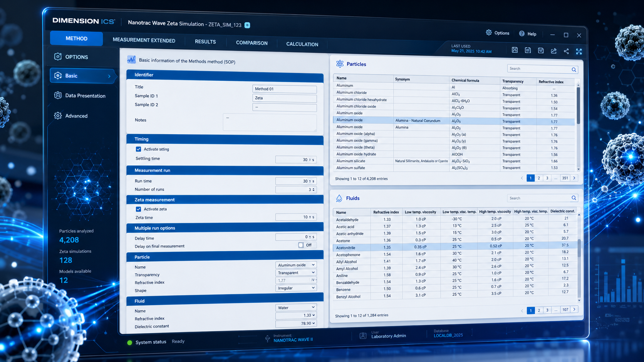Viewport: 644px width, 362px height.
Task: Open the particle Shape dropdown
Action: 296,288
